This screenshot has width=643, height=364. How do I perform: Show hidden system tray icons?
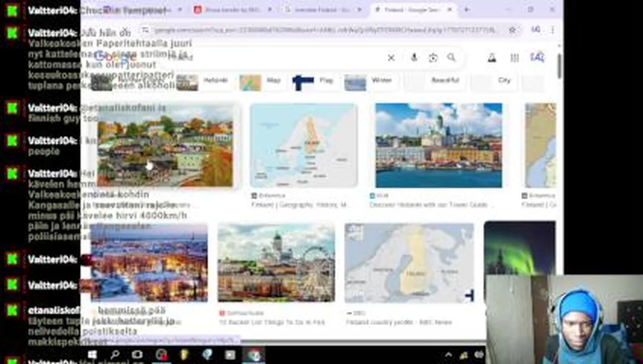(x=448, y=355)
